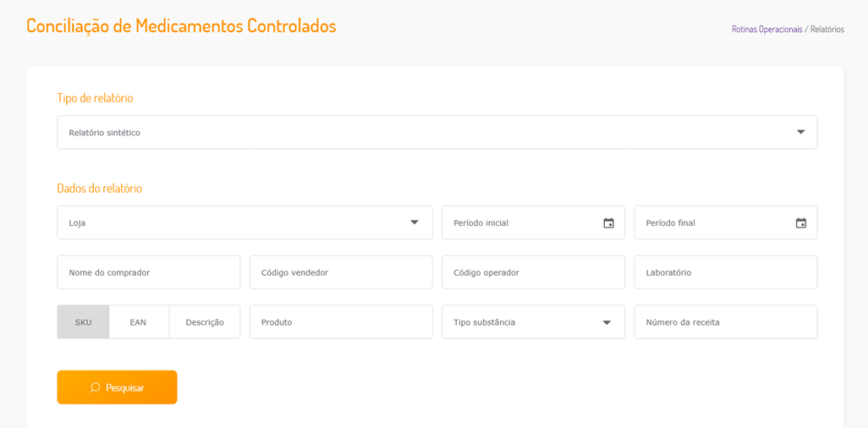Select the Laboratório text field
This screenshot has height=428, width=868.
coord(725,272)
